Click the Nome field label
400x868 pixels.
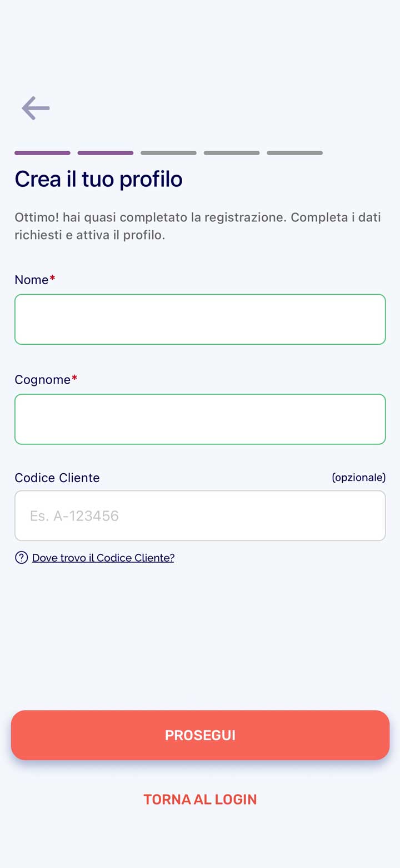[x=32, y=280]
